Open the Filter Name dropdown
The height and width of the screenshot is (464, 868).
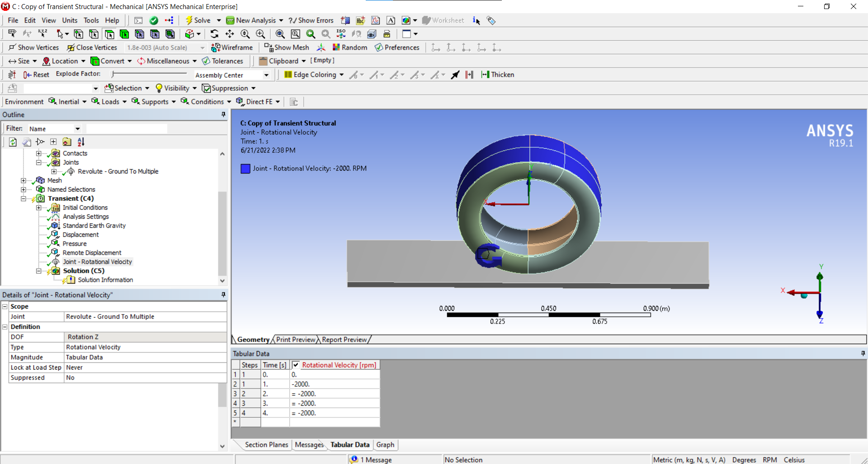(78, 129)
